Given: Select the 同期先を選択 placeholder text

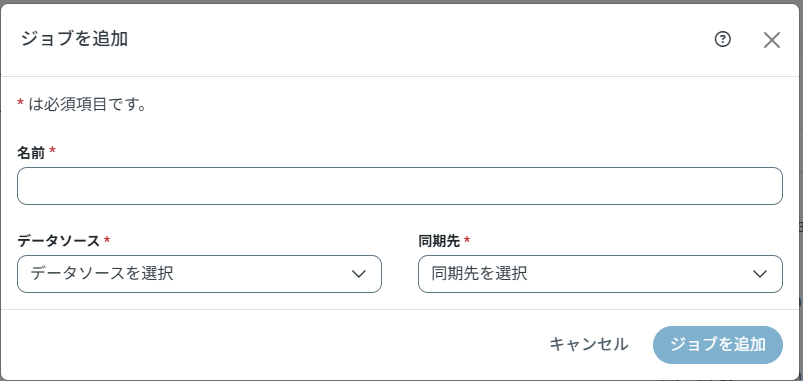Looking at the screenshot, I should click(x=479, y=274).
